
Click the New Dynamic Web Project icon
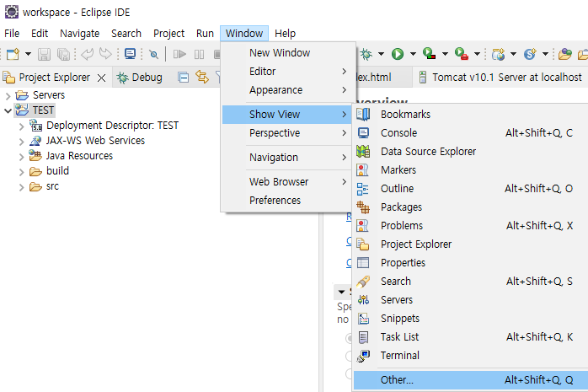pos(499,55)
